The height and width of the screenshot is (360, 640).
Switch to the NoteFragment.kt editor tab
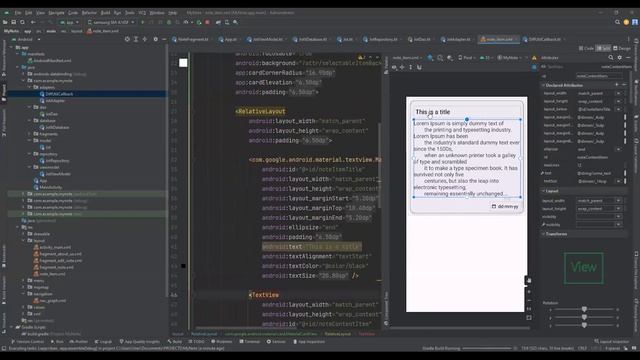point(191,40)
